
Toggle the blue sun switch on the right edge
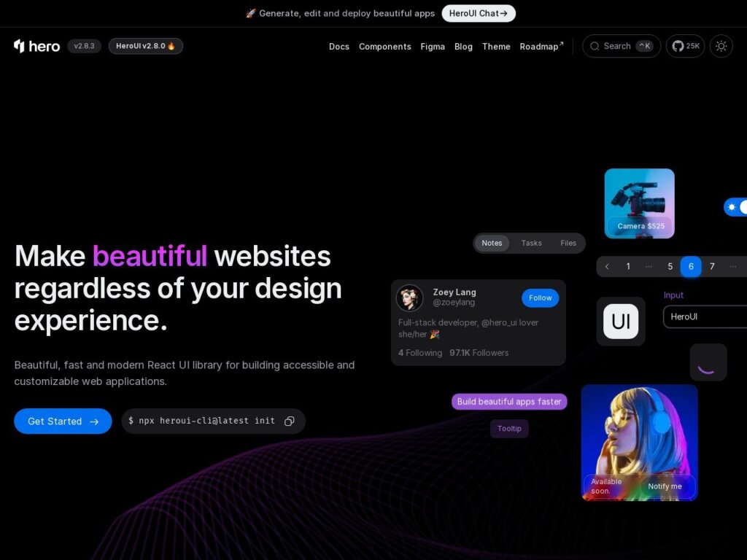coord(735,207)
